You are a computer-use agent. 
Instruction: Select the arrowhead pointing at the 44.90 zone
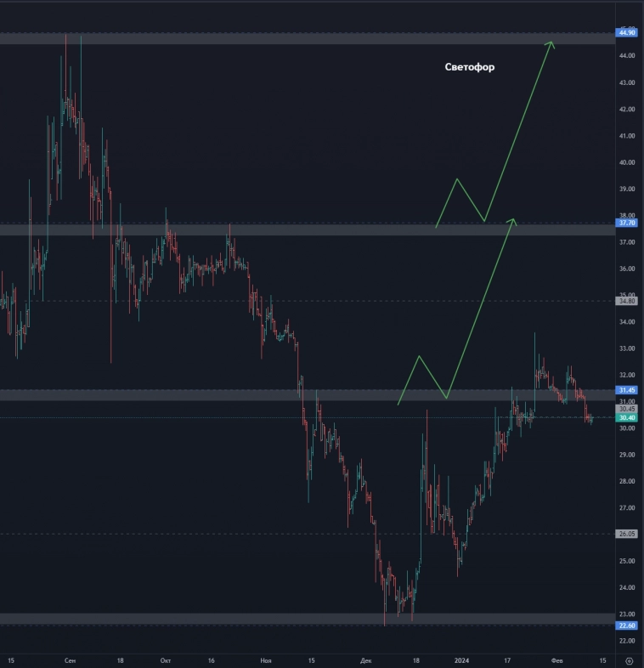point(551,44)
